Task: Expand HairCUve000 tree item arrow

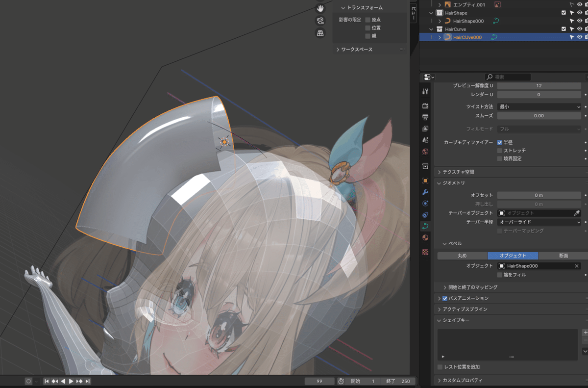Action: [x=440, y=37]
